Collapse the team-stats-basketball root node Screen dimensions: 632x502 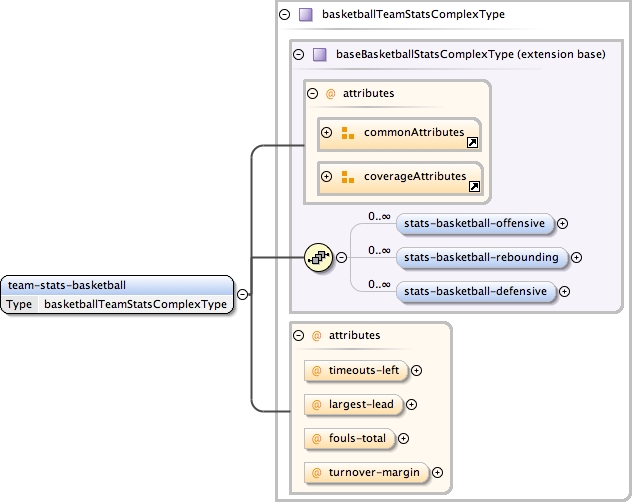[x=243, y=294]
